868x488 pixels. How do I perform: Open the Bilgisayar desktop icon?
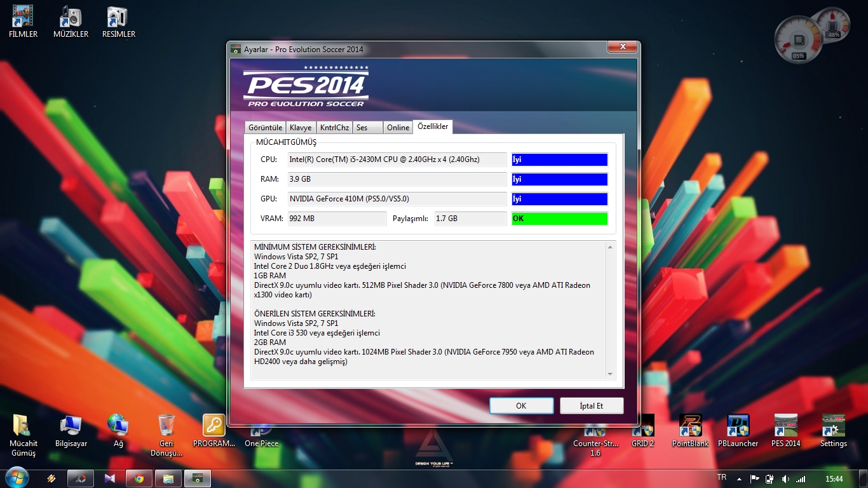coord(71,431)
